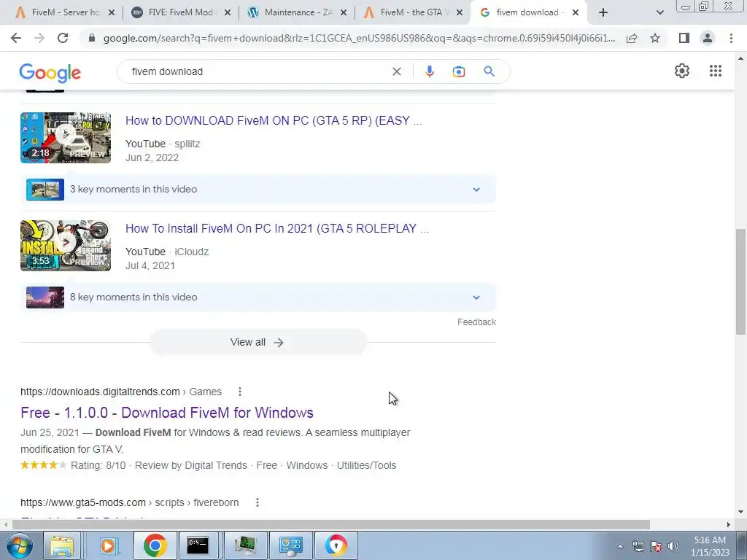The image size is (747, 560).
Task: Open Free - 1.1.0.0 Download FiveM result
Action: [167, 413]
